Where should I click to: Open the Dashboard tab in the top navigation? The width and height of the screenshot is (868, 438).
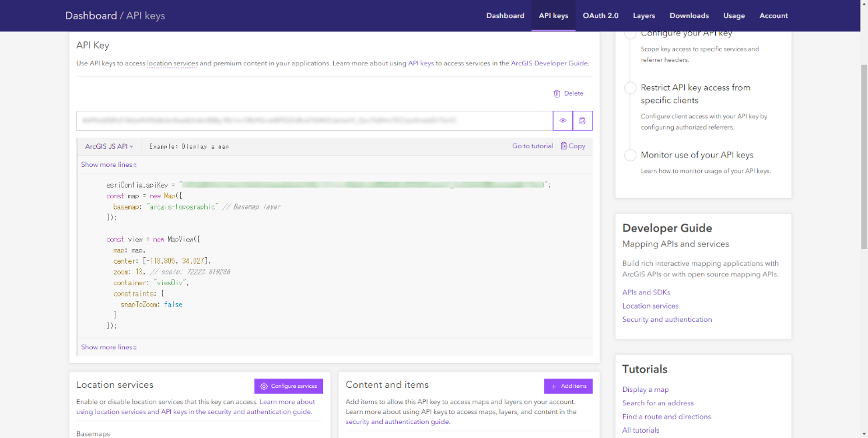click(x=505, y=15)
